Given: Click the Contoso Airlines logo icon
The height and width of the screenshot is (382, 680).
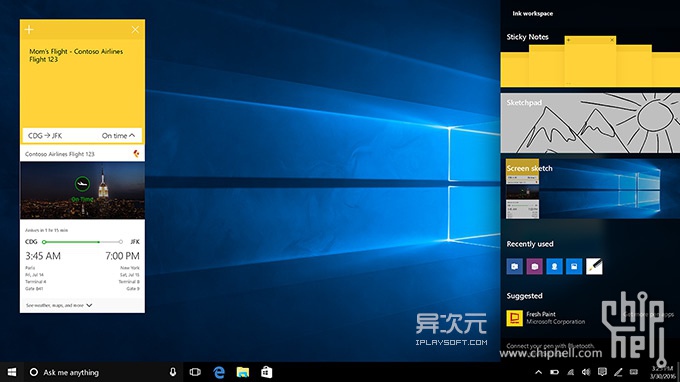Looking at the screenshot, I should pyautogui.click(x=136, y=153).
